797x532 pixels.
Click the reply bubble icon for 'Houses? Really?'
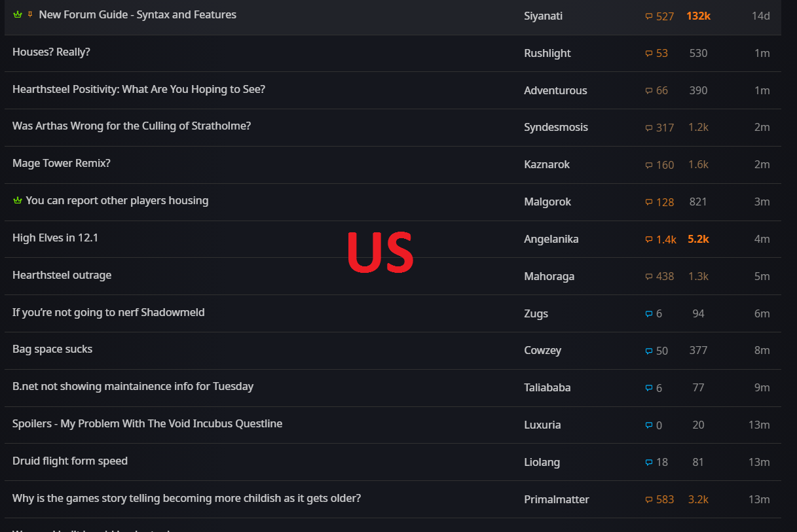click(649, 54)
